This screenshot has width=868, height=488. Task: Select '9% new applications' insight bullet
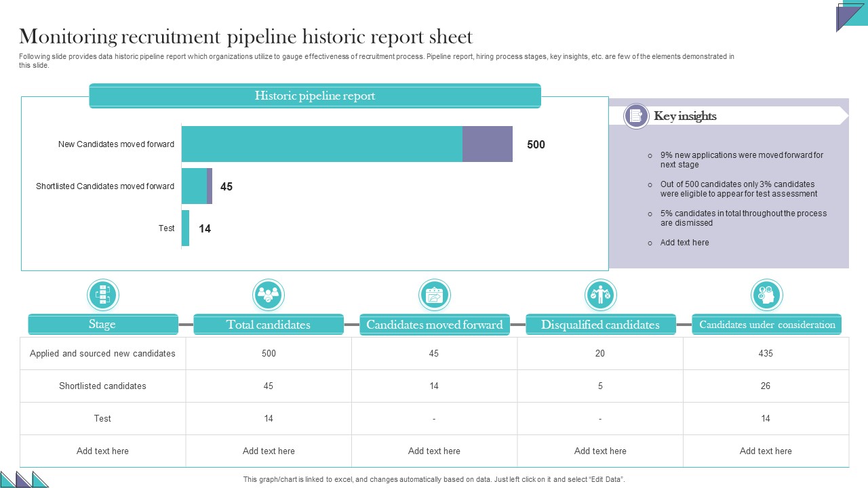(x=741, y=160)
